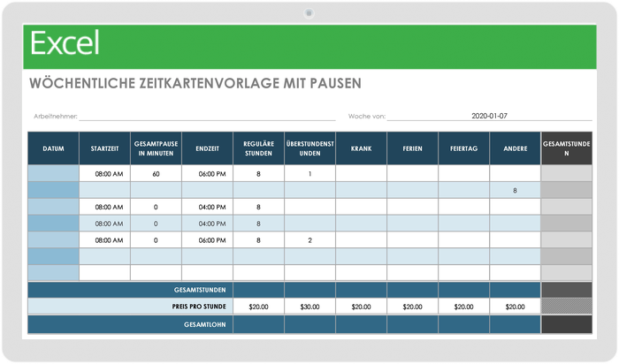Image resolution: width=619 pixels, height=364 pixels.
Task: Select the GESAMTSTUNDEN summary row label
Action: pyautogui.click(x=200, y=290)
